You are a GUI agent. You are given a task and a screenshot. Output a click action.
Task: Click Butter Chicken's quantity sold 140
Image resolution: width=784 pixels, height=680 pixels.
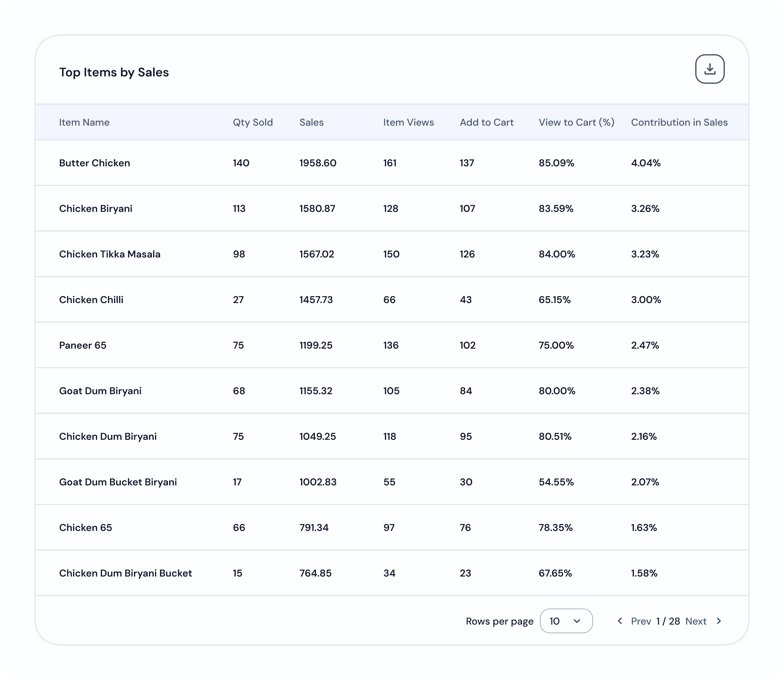click(x=241, y=163)
